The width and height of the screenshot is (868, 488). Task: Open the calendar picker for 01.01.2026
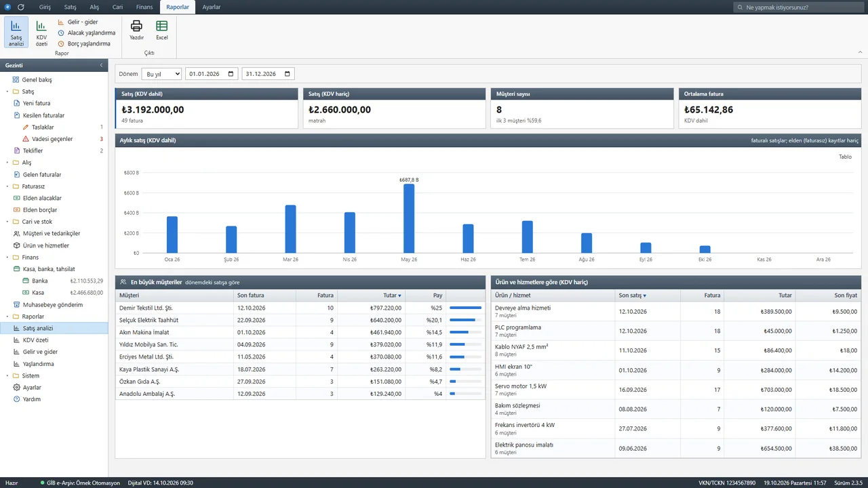point(231,74)
